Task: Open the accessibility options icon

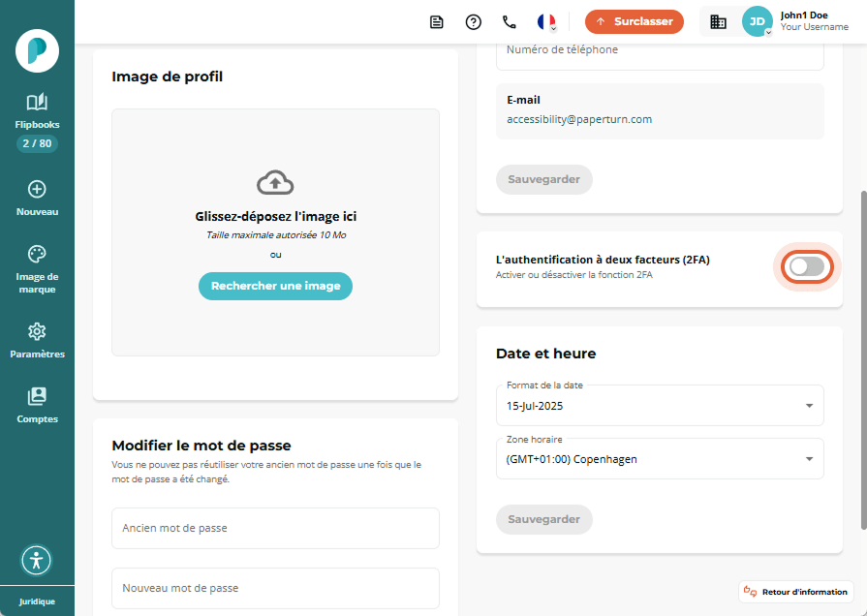Action: [37, 560]
